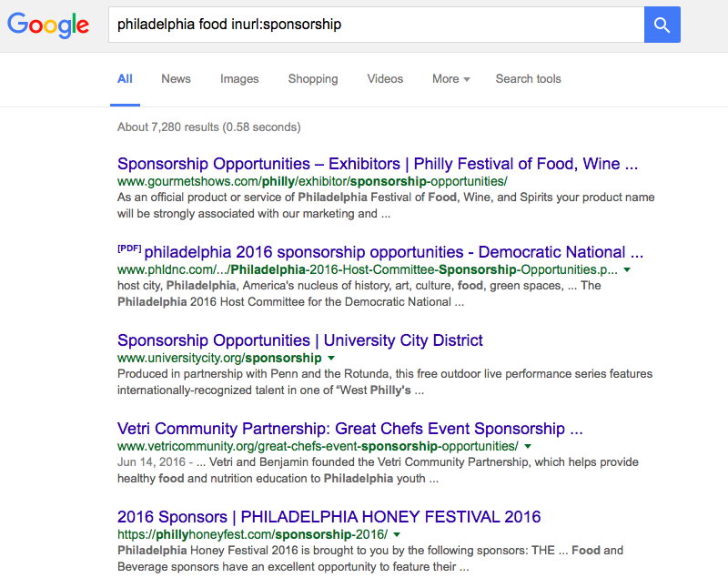Switch to the Shopping tab
728x588 pixels.
point(313,79)
